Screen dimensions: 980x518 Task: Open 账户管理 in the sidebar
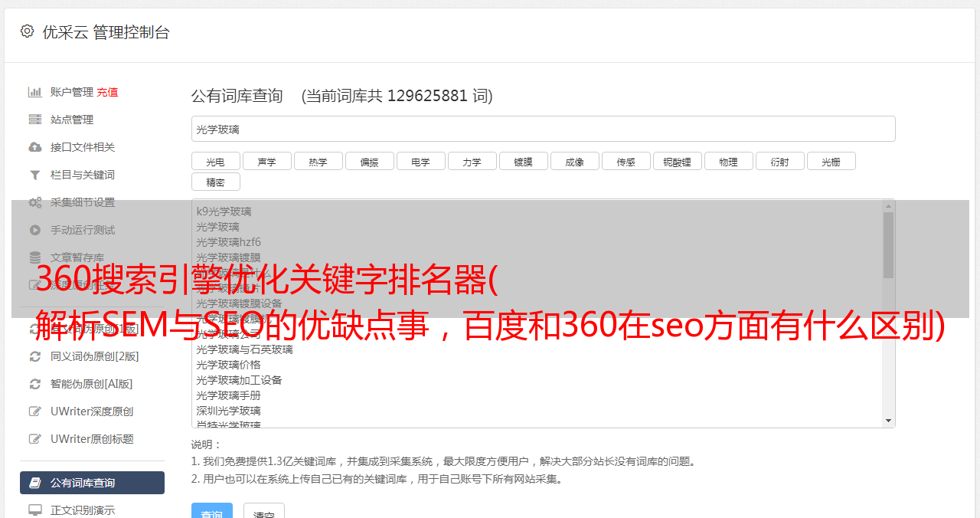point(72,92)
